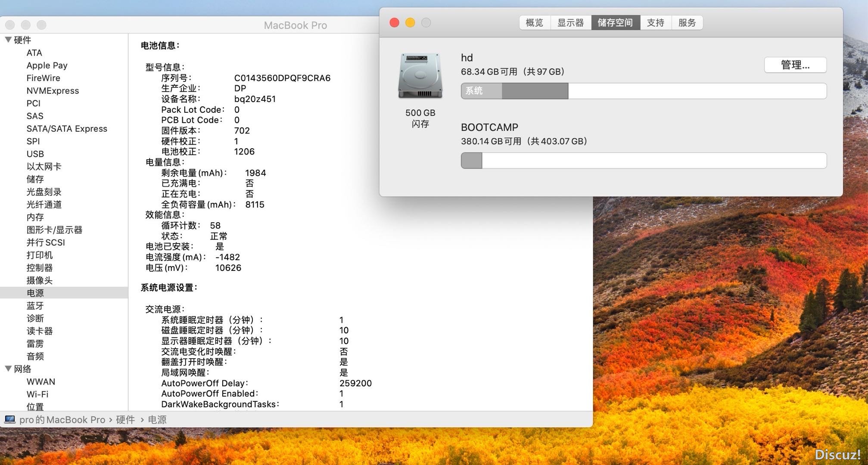Click MacBook Pro window title
The width and height of the screenshot is (868, 465).
click(296, 25)
